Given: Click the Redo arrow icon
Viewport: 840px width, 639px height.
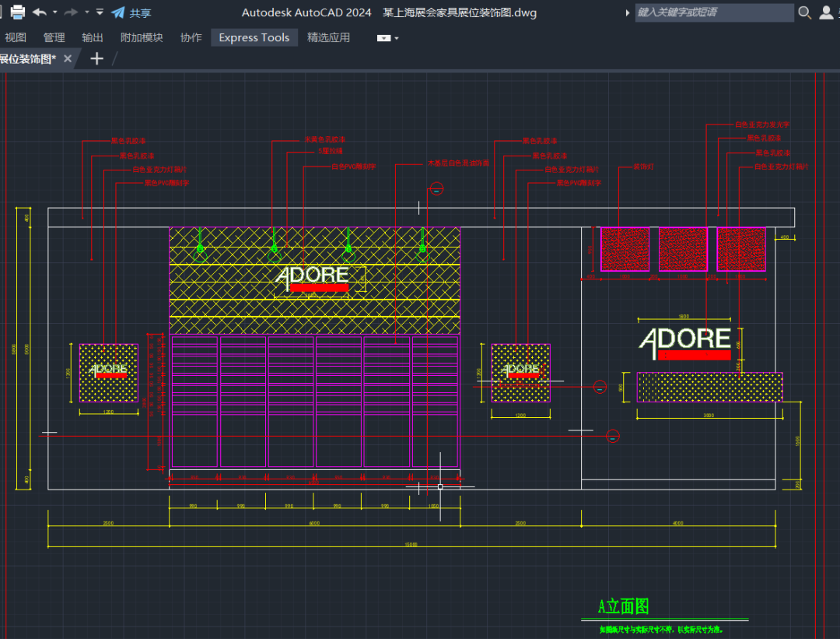Looking at the screenshot, I should (x=71, y=12).
